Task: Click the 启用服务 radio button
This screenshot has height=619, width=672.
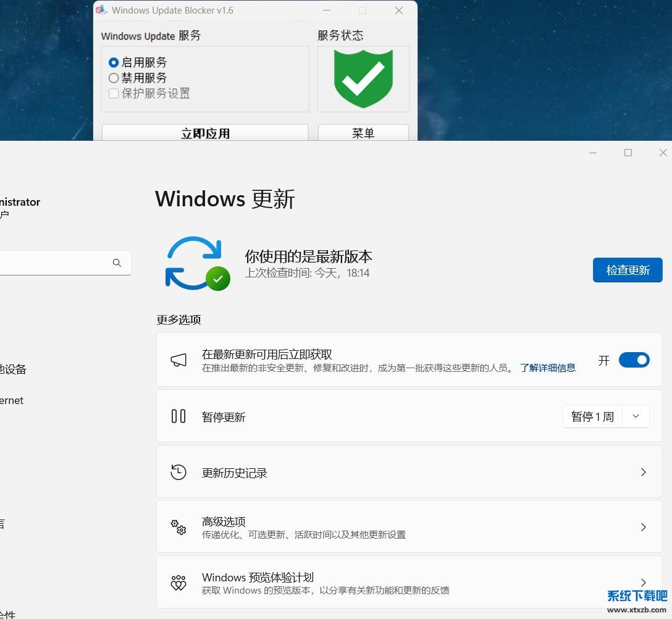Action: coord(112,62)
